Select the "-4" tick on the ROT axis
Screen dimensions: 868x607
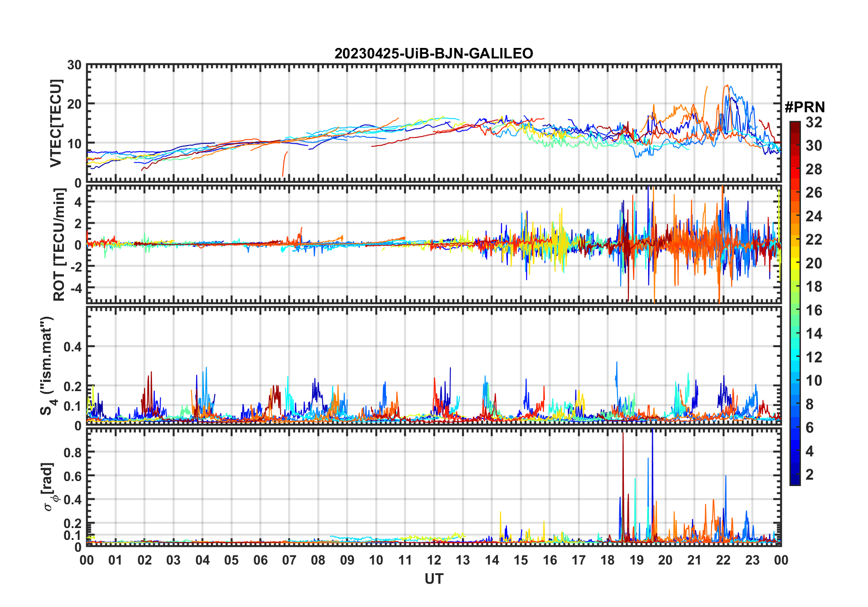76,288
